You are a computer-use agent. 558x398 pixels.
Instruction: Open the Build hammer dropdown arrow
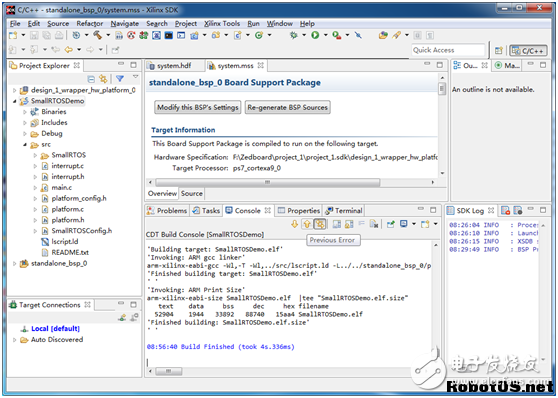click(108, 35)
